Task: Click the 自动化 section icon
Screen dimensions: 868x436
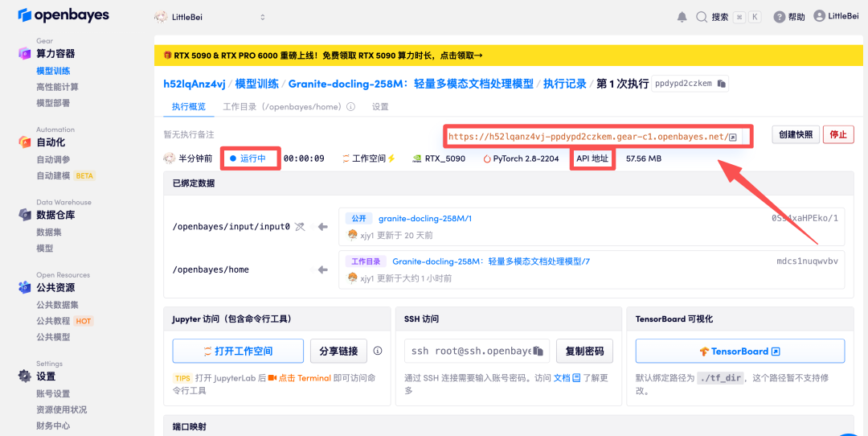Action: point(25,142)
